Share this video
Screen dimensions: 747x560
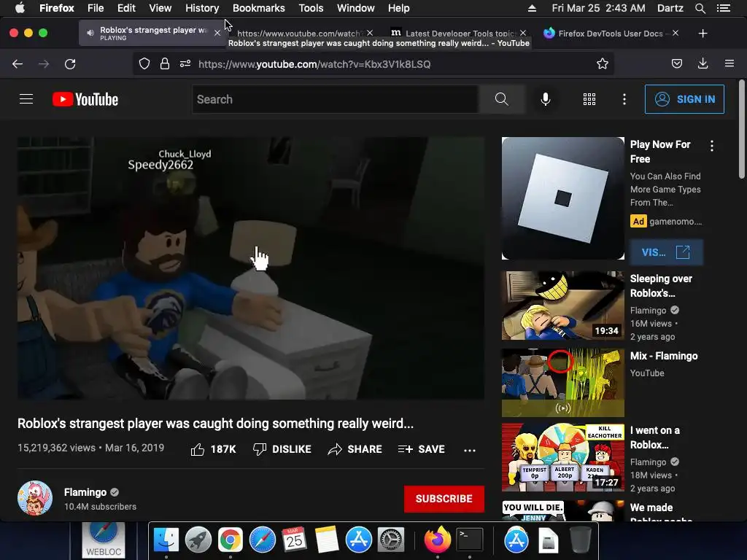click(355, 449)
